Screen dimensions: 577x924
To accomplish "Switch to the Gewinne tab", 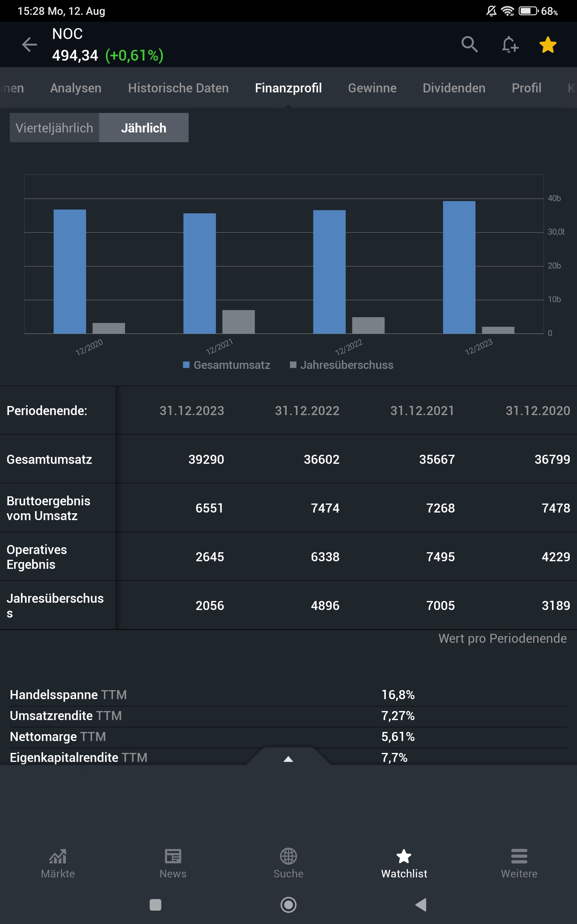I will click(x=372, y=88).
